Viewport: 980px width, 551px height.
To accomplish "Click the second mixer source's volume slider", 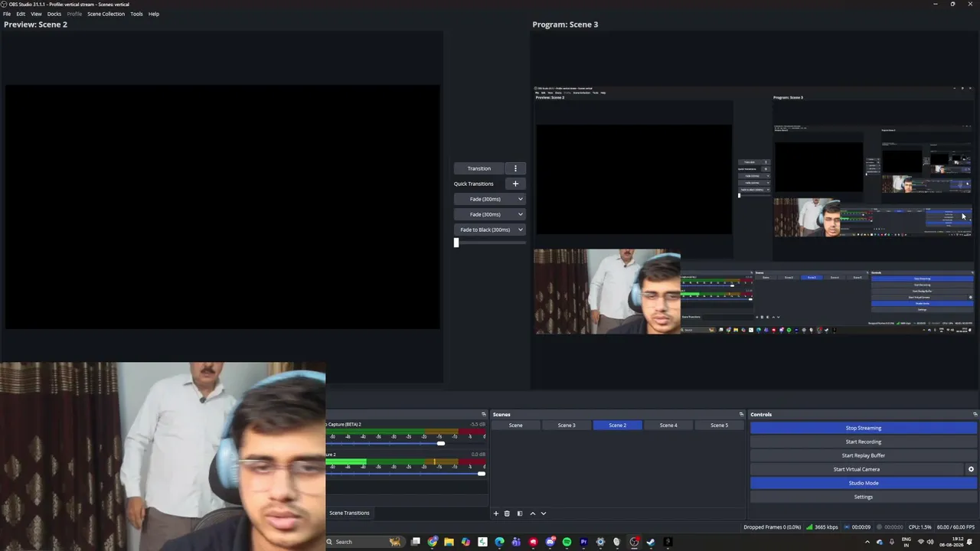I will pyautogui.click(x=406, y=474).
